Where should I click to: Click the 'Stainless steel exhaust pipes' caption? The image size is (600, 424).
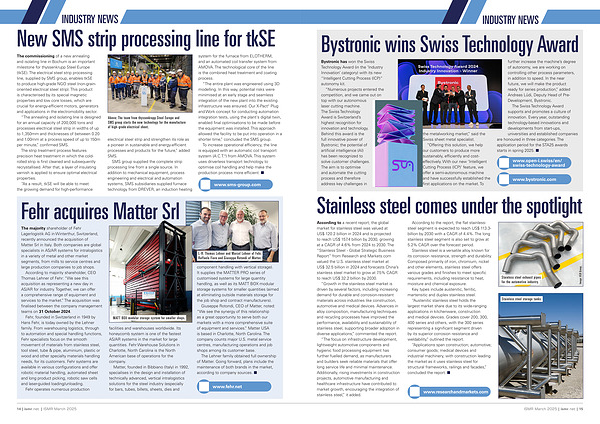pos(521,280)
